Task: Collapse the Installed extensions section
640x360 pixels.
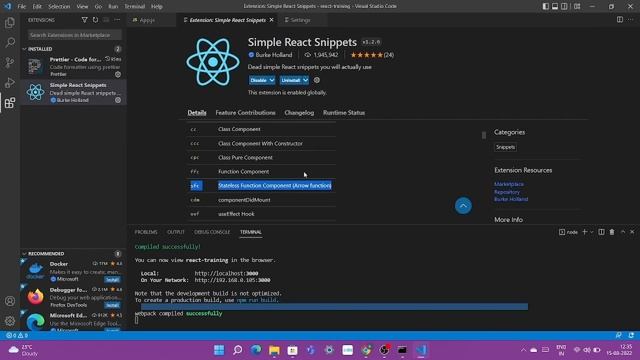Action: click(24, 49)
